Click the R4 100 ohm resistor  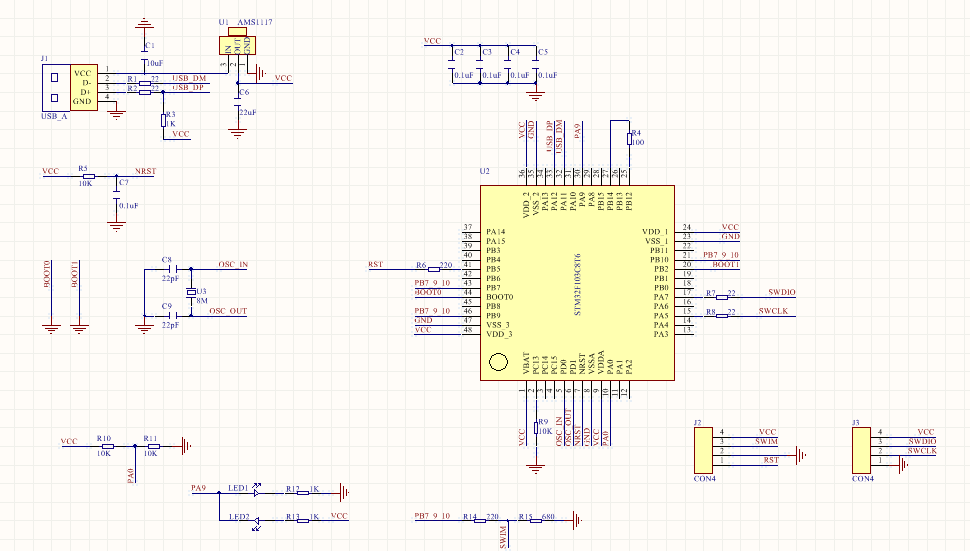click(629, 139)
